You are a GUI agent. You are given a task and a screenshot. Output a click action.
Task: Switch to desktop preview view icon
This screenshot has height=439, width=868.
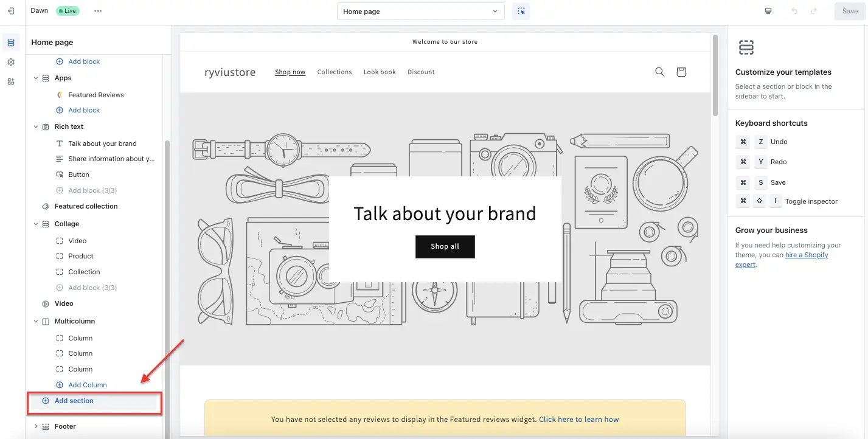(768, 10)
